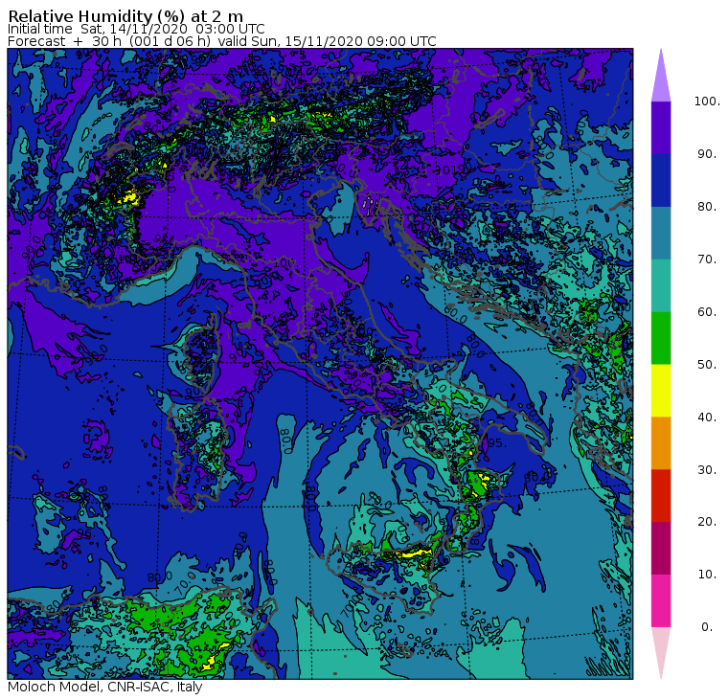
Task: Click the orange 30–40% legend swatch
Action: pyautogui.click(x=661, y=443)
